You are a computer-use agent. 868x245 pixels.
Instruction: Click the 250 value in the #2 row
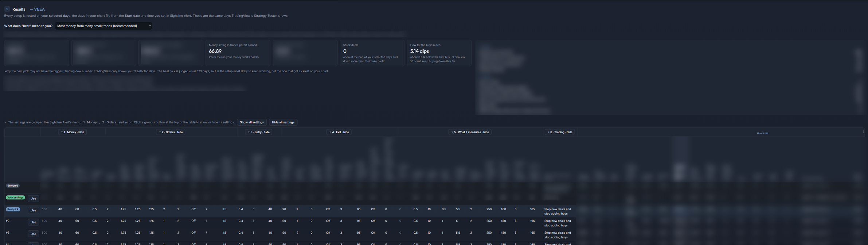(489, 221)
